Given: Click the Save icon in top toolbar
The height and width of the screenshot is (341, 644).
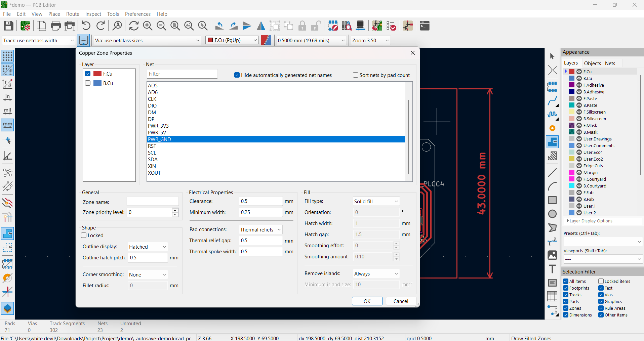Looking at the screenshot, I should click(8, 26).
